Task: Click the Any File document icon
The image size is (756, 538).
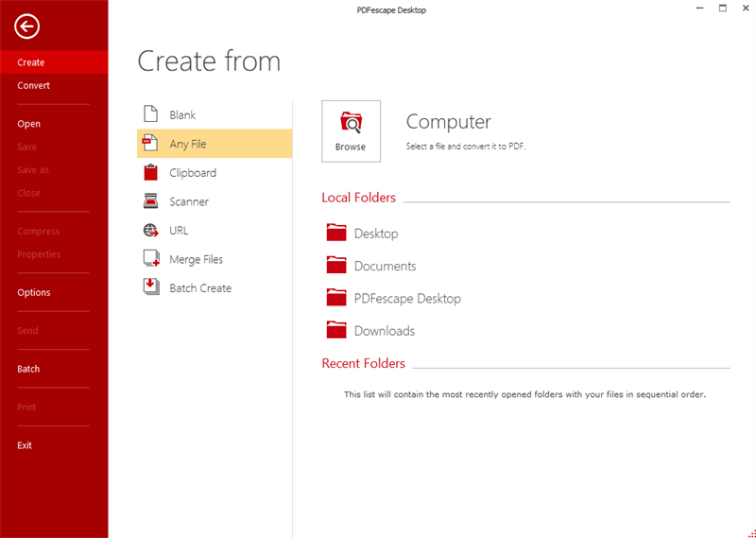Action: tap(150, 144)
